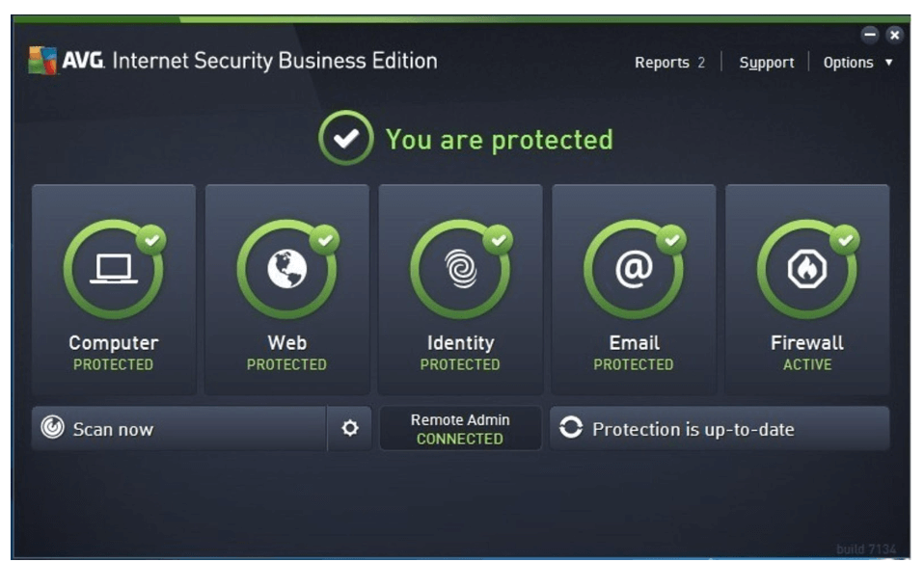Image resolution: width=924 pixels, height=562 pixels.
Task: Open the Support menu
Action: click(x=766, y=63)
